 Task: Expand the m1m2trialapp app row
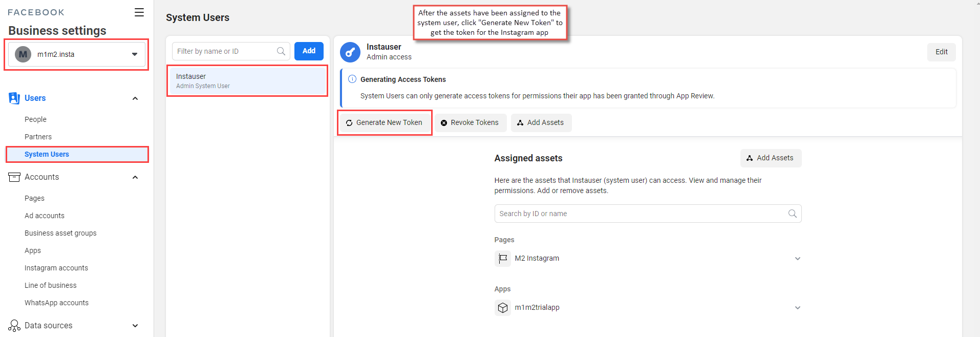point(797,308)
